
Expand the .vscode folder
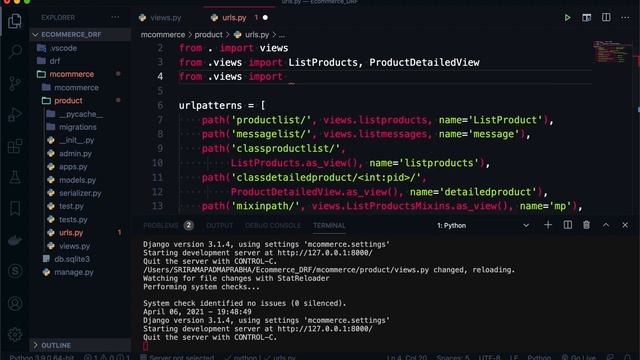pyautogui.click(x=63, y=48)
